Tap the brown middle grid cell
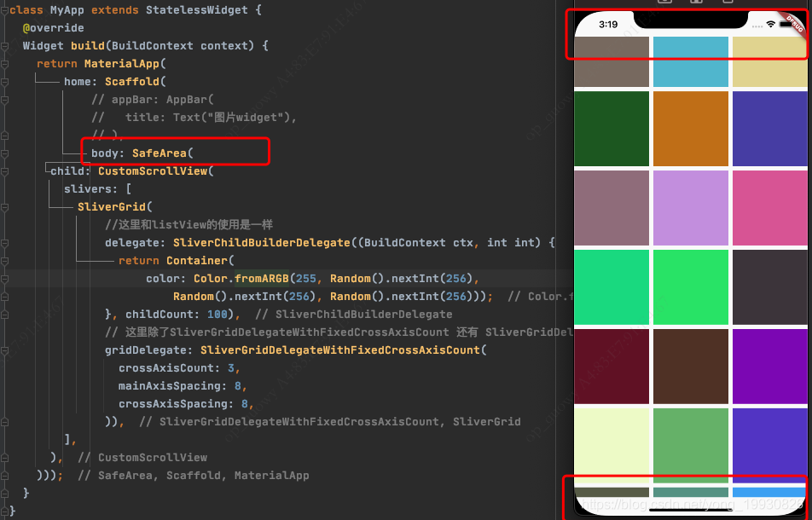 pos(690,367)
